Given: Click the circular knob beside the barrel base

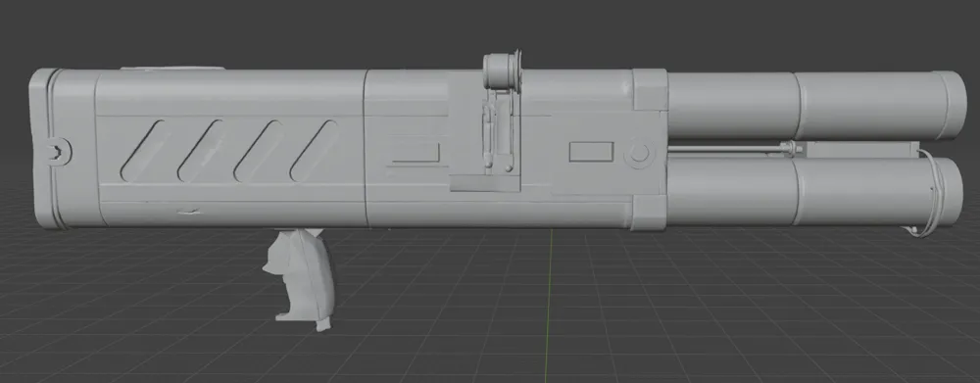Looking at the screenshot, I should 639,154.
